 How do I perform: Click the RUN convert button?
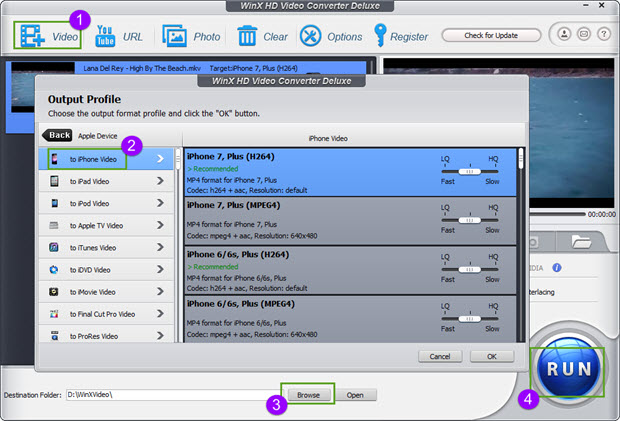pos(569,369)
